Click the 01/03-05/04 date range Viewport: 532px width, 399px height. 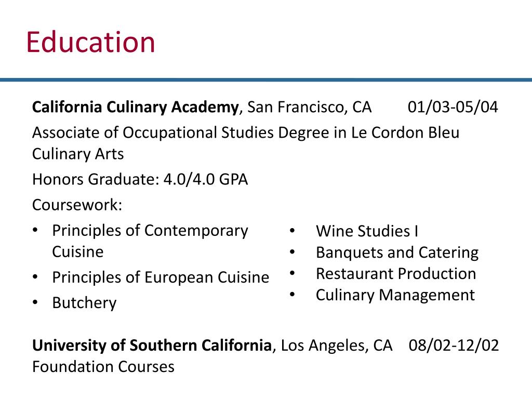point(453,108)
